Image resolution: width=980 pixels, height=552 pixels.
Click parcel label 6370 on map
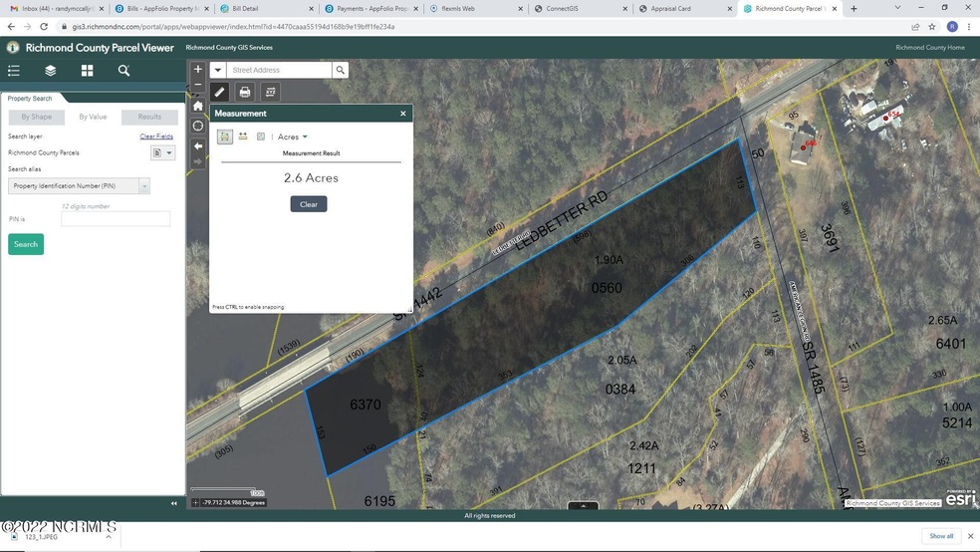pos(365,405)
